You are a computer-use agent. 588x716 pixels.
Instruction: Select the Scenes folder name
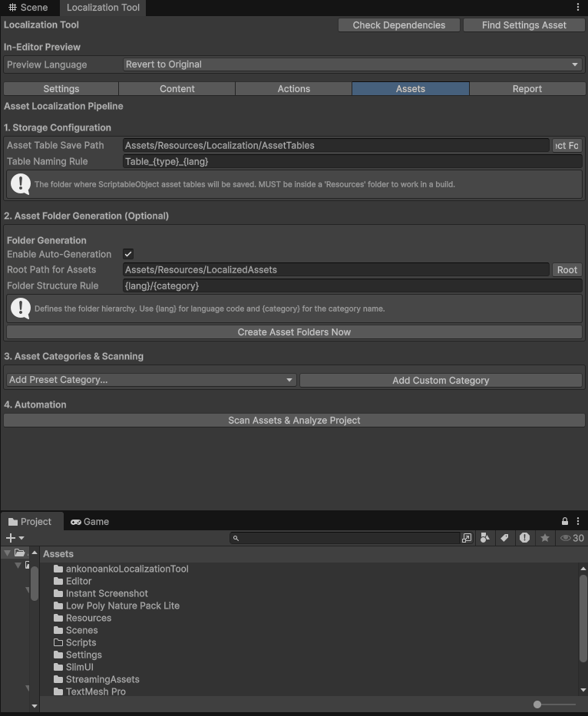82,630
